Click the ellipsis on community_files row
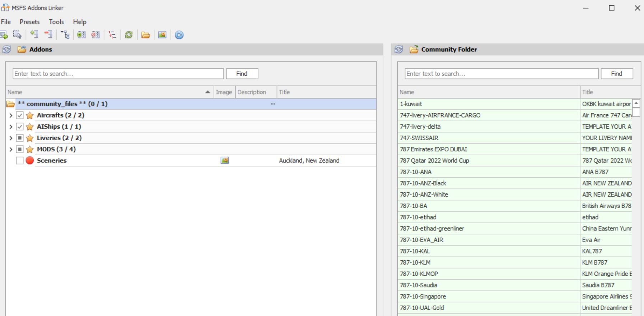Image resolution: width=644 pixels, height=316 pixels. tap(273, 104)
